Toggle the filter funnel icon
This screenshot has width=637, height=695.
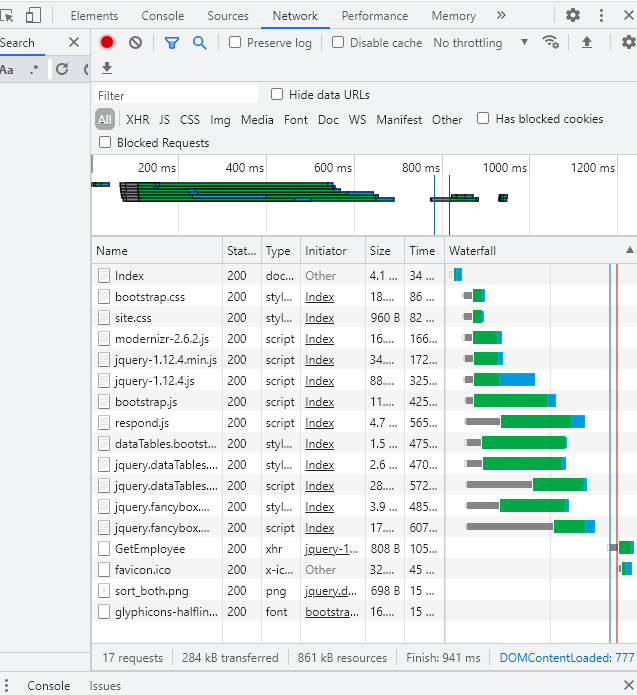pyautogui.click(x=171, y=42)
